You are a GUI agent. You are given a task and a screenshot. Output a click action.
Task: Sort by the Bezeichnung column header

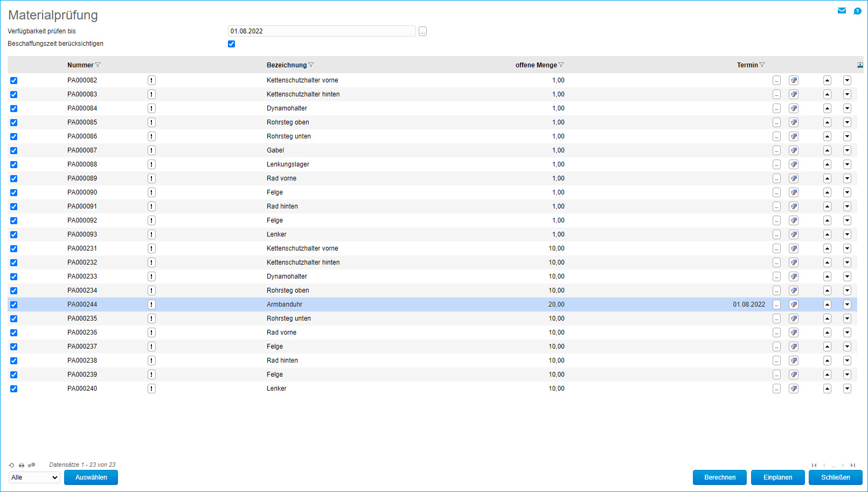click(287, 65)
